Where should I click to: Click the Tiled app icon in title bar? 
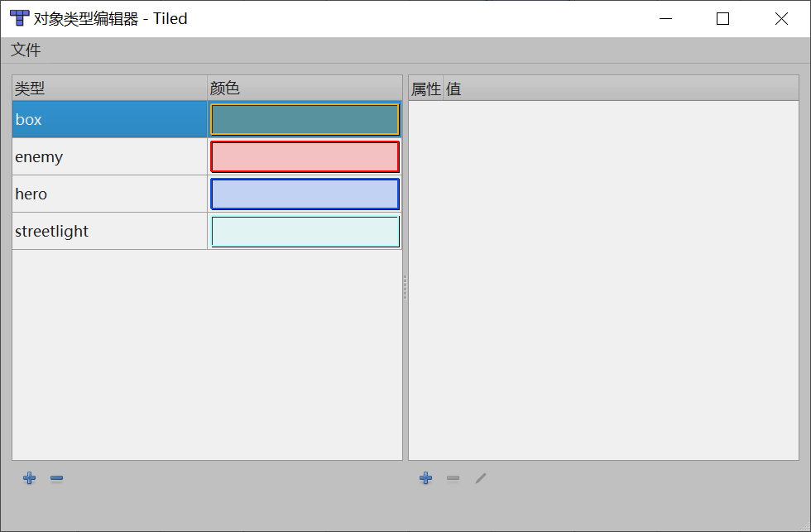click(x=20, y=18)
